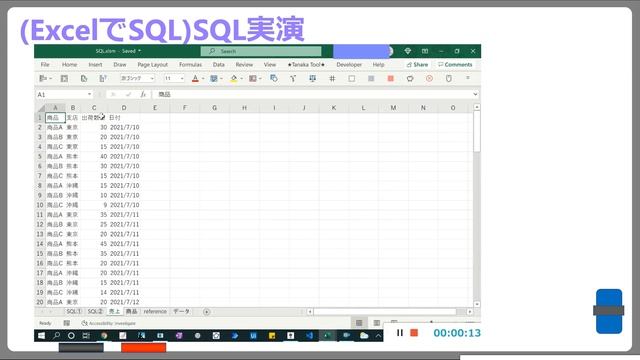Switch to the SQL② sheet tab
640x360 pixels.
point(95,311)
